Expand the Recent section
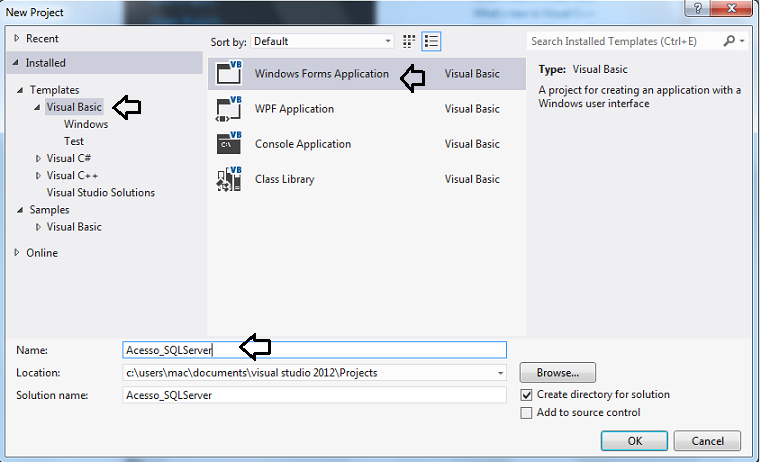 click(x=17, y=38)
